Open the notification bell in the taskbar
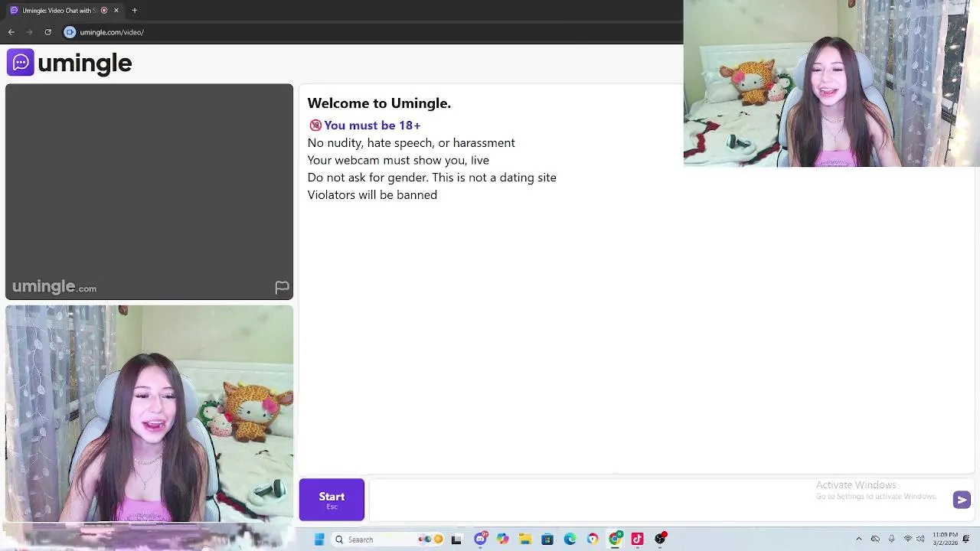This screenshot has width=980, height=551. pos(966,540)
